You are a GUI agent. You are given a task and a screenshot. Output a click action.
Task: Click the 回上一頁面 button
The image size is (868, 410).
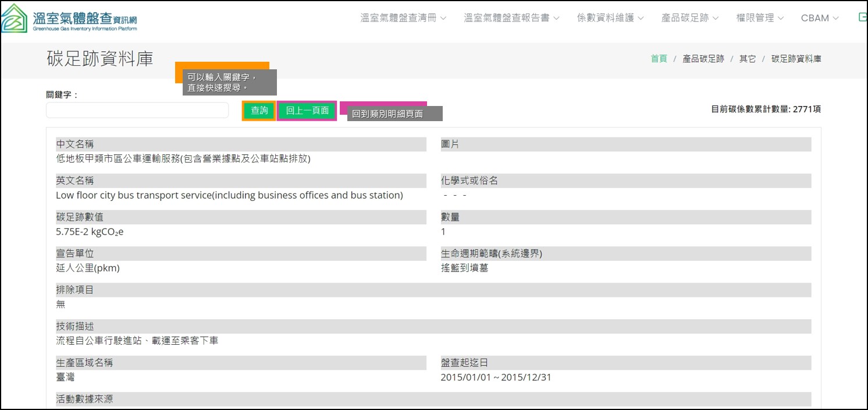point(307,111)
